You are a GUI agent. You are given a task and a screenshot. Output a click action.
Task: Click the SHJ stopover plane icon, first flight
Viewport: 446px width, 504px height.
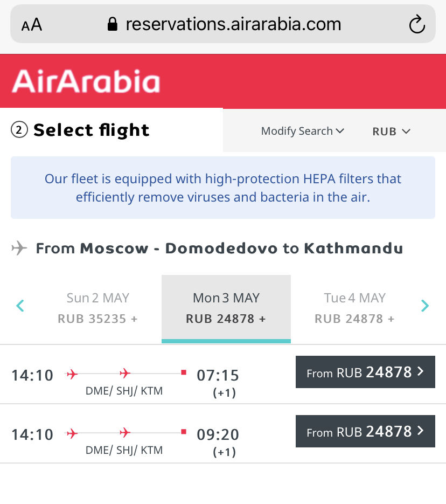pyautogui.click(x=125, y=373)
